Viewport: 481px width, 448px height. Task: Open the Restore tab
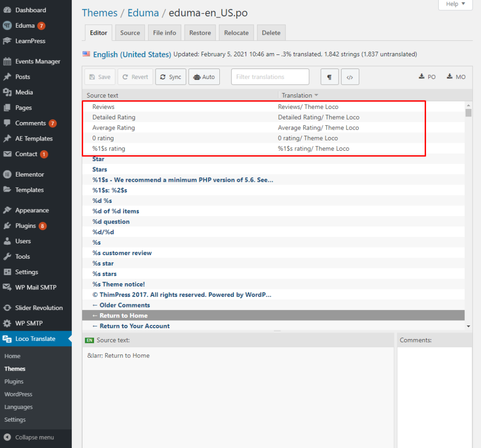pos(200,32)
